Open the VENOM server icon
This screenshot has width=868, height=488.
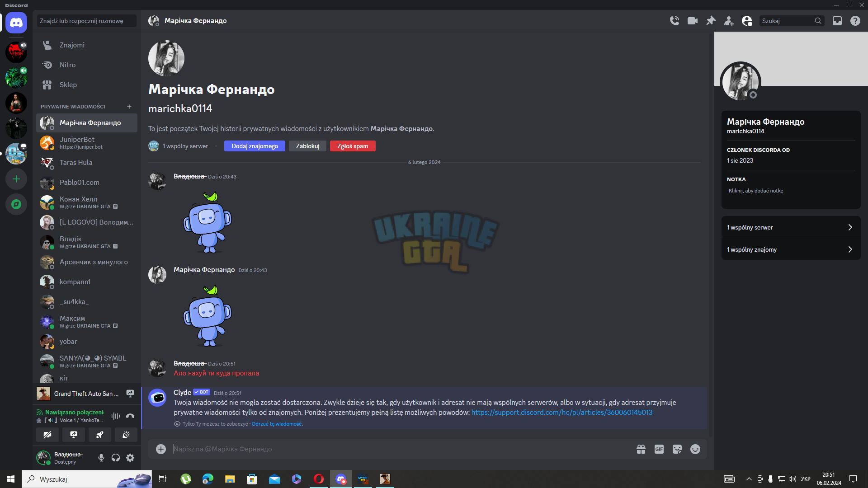point(16,52)
